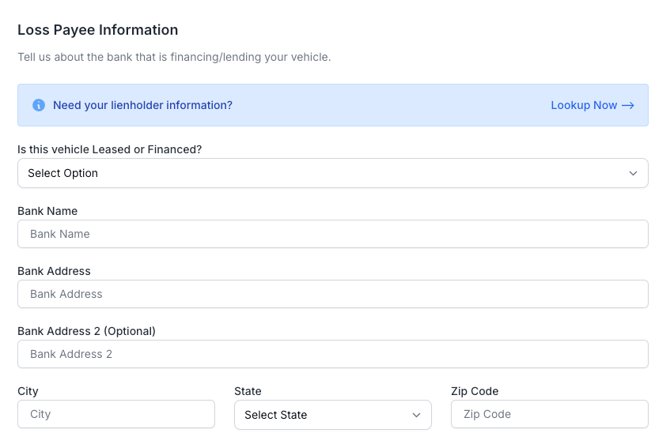Focus the Bank Name text input
The width and height of the screenshot is (670, 448).
[333, 234]
